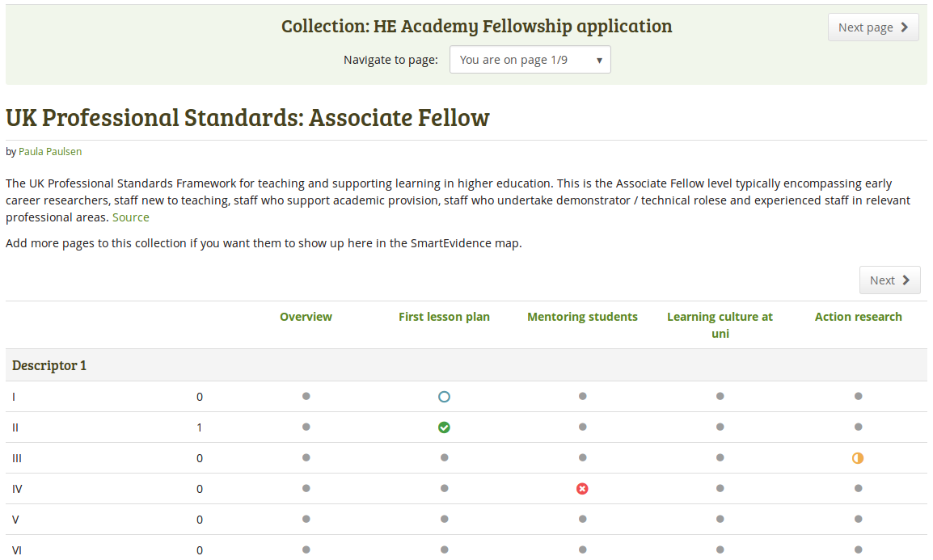
Task: Open Paula Paulsen's profile link
Action: coord(50,152)
